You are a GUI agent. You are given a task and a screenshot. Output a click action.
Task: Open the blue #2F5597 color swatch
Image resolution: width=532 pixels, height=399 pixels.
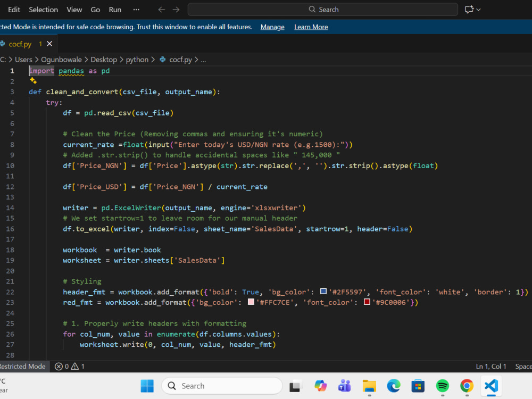pyautogui.click(x=323, y=292)
